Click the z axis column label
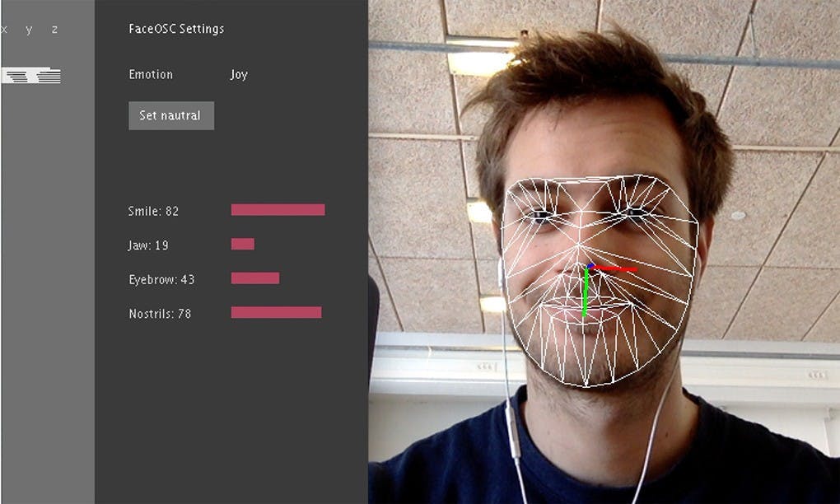 (x=54, y=30)
